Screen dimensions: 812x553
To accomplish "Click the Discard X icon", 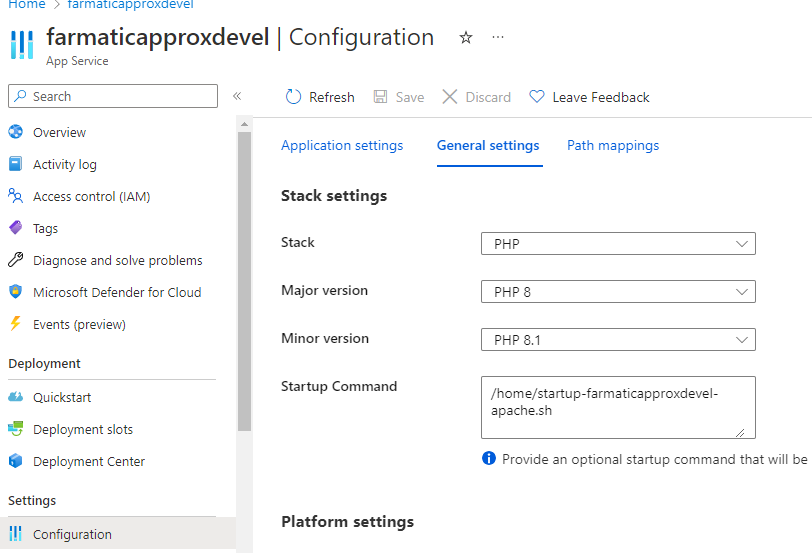I will coord(450,97).
